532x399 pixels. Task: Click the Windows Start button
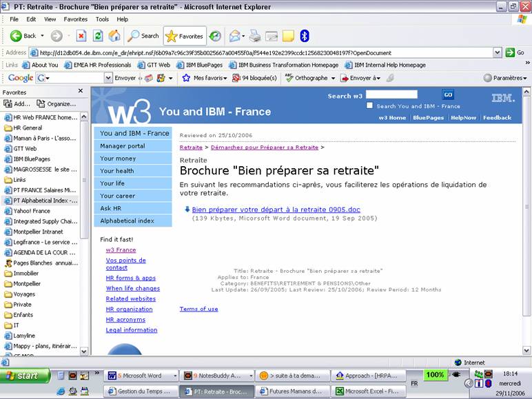(25, 376)
